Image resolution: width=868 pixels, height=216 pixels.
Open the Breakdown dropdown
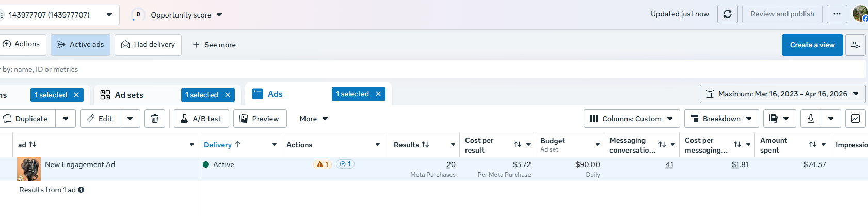(721, 119)
